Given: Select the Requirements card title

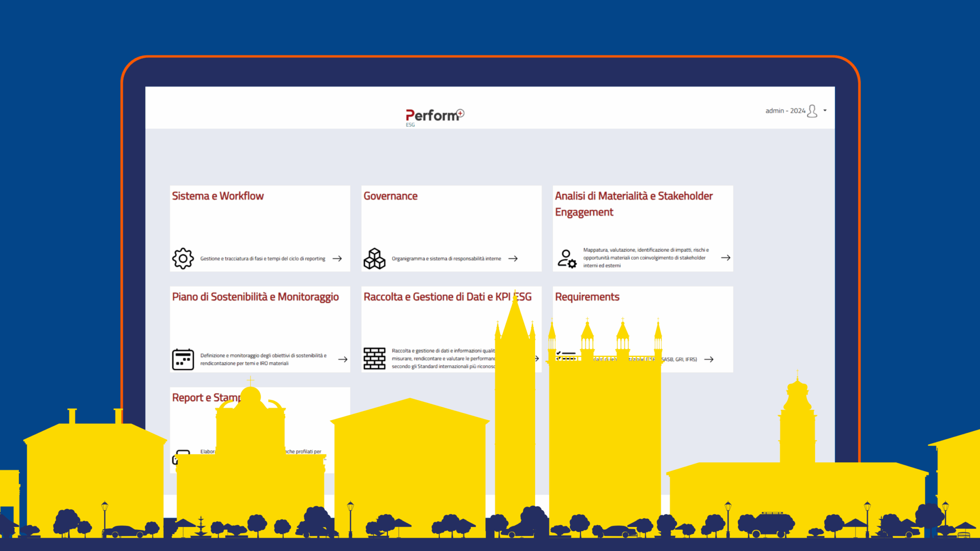Looking at the screenshot, I should [x=587, y=297].
